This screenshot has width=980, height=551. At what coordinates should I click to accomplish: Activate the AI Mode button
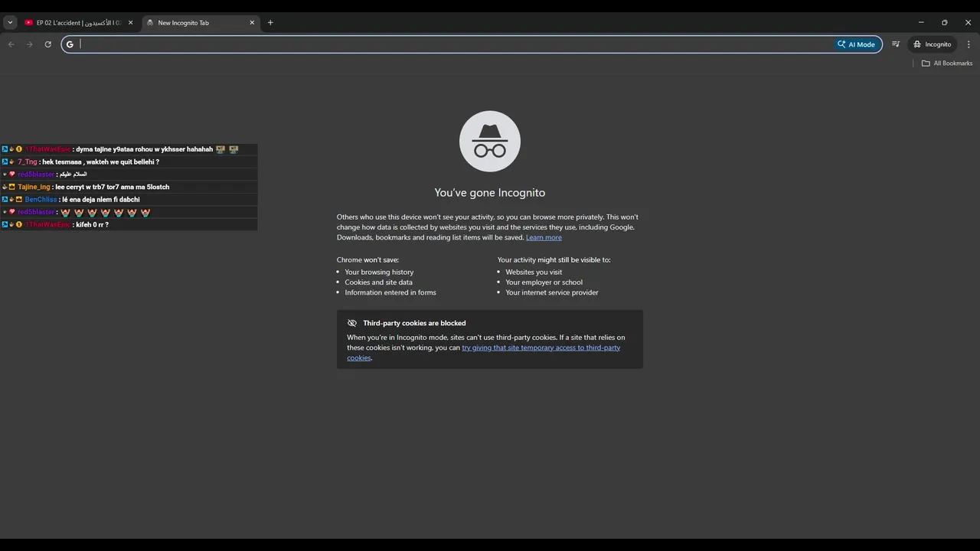tap(857, 44)
